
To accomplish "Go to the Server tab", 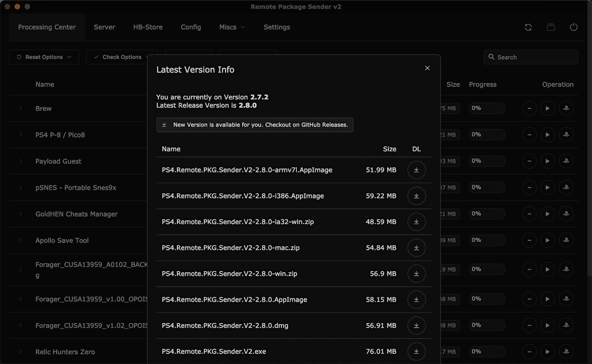I will point(104,27).
